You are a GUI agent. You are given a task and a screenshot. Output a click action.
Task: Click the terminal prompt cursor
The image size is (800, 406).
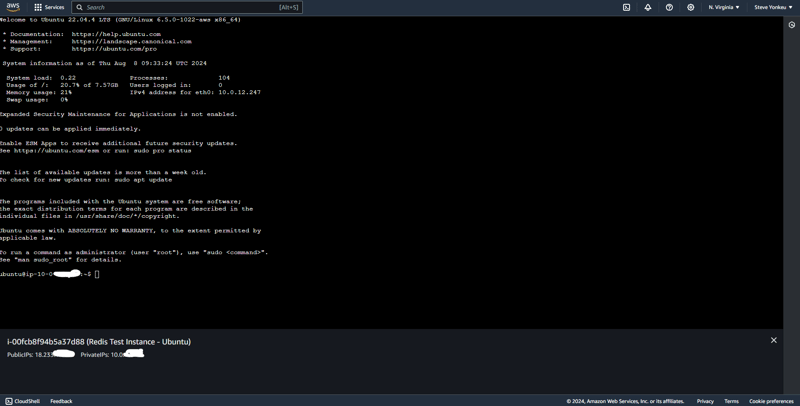[97, 274]
